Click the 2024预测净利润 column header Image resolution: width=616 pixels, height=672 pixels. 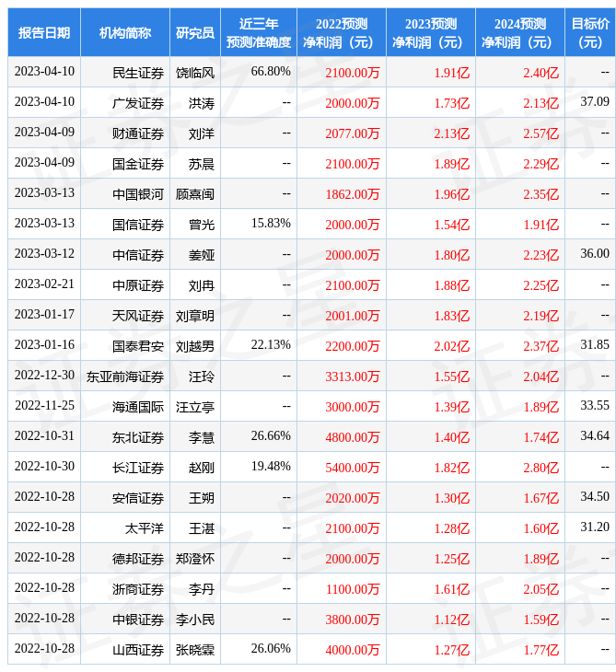519,33
